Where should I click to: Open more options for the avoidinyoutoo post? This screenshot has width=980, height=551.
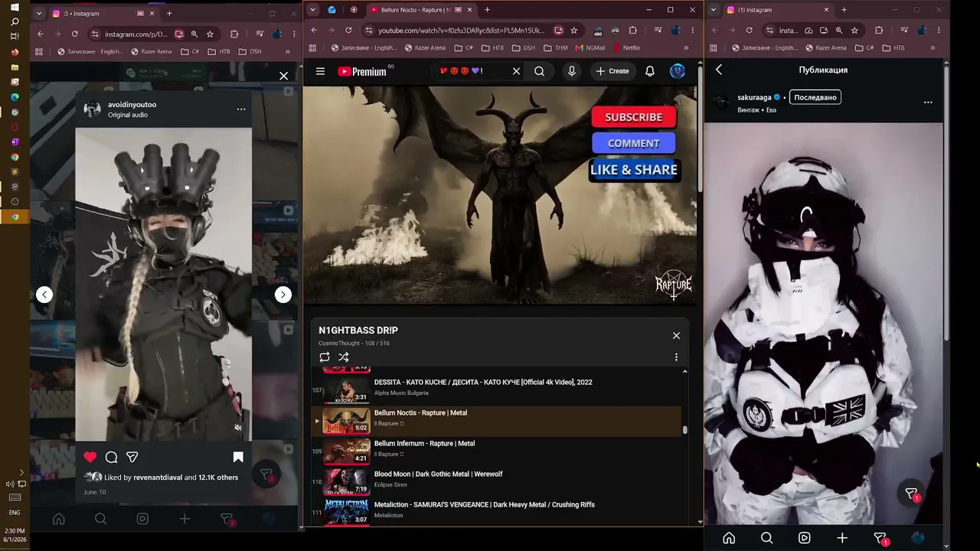pyautogui.click(x=241, y=109)
